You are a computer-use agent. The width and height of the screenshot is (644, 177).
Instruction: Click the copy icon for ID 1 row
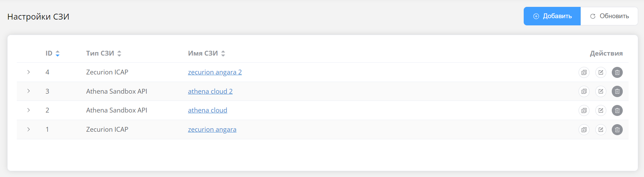coord(584,130)
